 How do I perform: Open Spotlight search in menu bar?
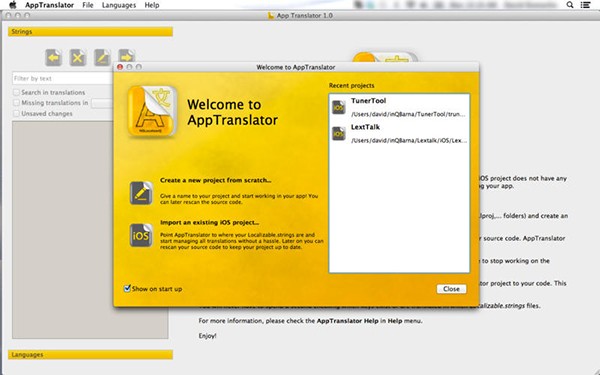click(570, 5)
